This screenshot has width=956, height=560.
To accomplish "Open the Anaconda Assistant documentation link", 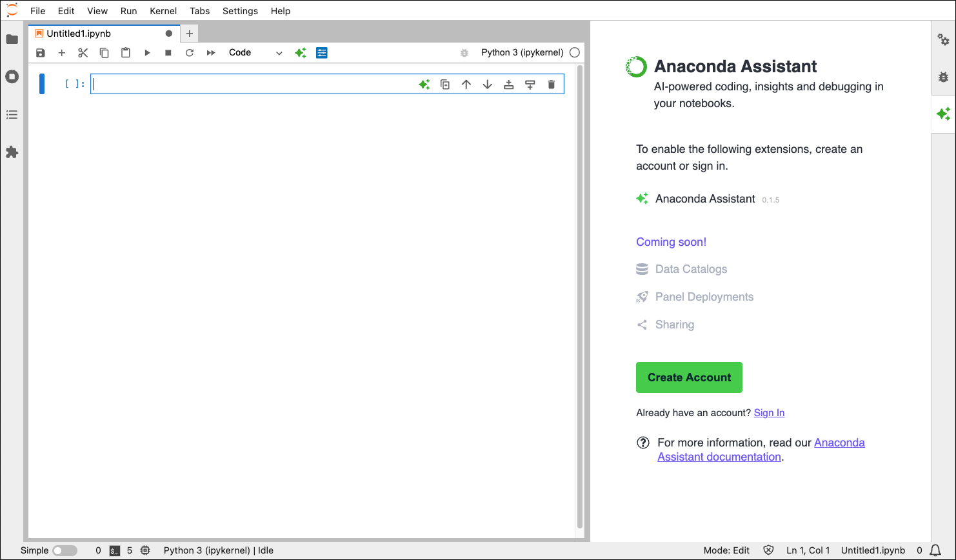I will pyautogui.click(x=761, y=450).
